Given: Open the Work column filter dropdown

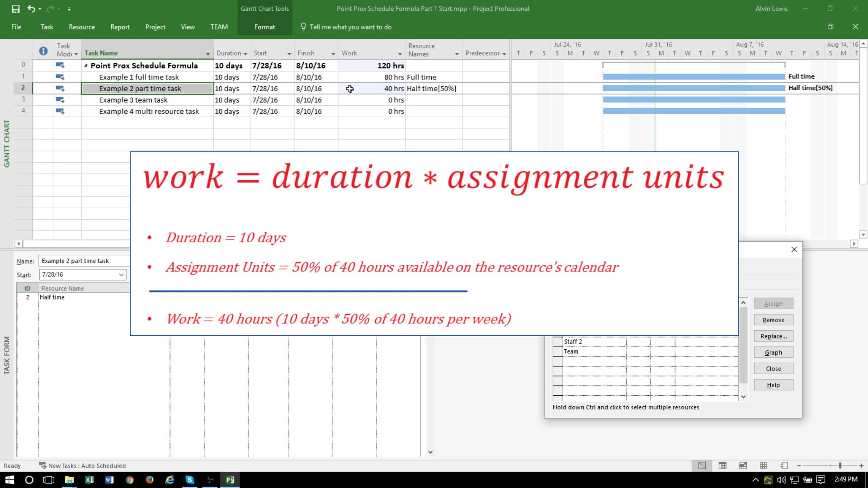Looking at the screenshot, I should [400, 54].
